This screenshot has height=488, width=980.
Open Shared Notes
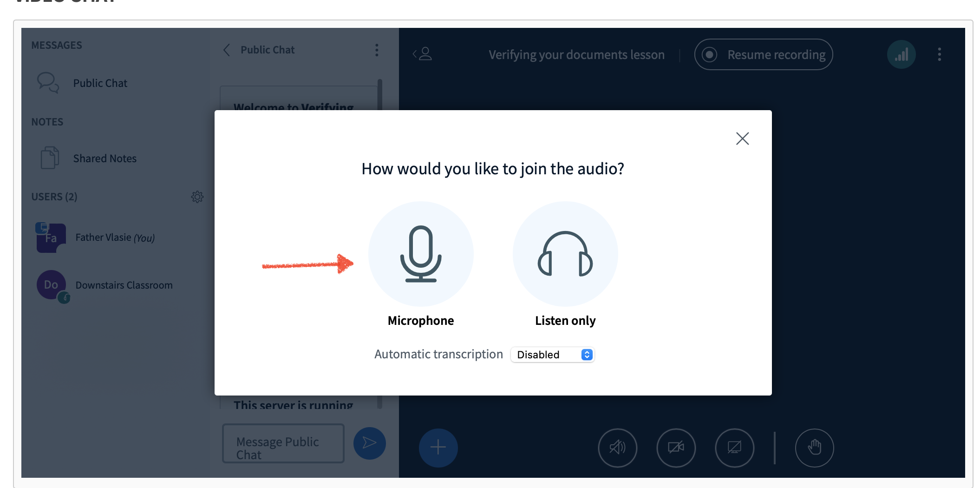pos(105,158)
